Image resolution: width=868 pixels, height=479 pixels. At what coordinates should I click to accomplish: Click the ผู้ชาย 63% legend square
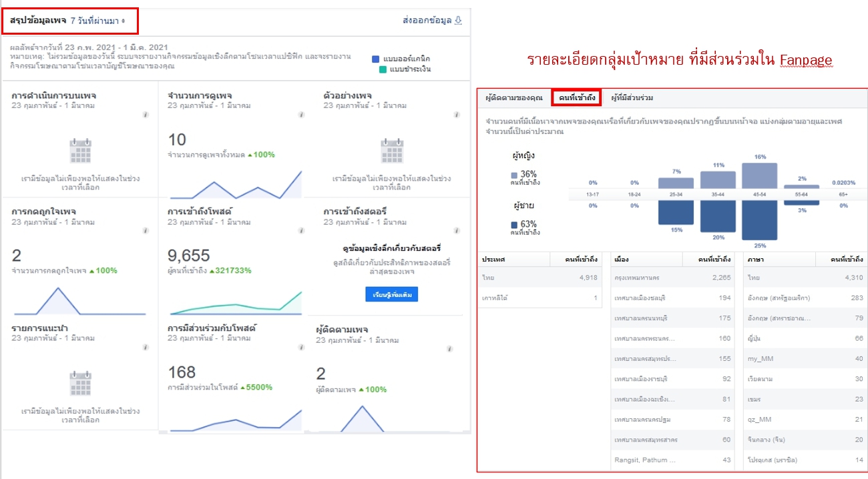(514, 225)
